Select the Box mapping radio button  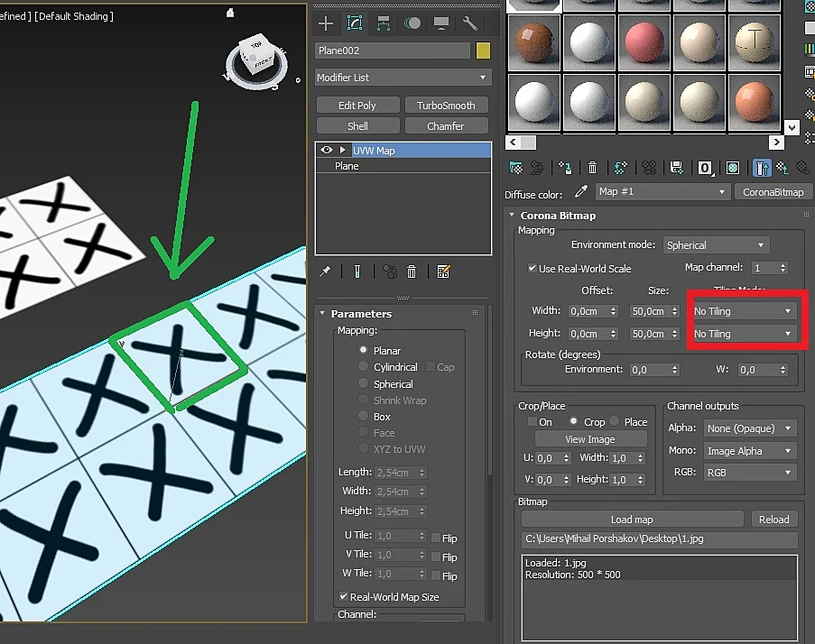pos(364,416)
